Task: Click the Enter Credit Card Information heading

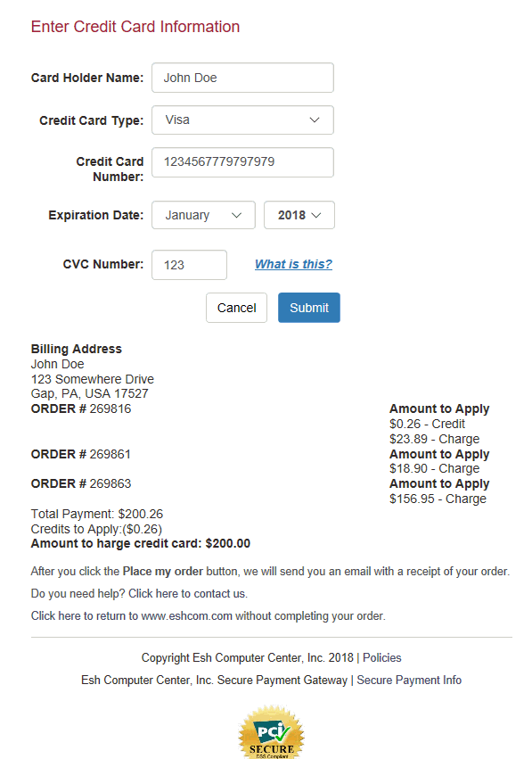Action: (x=135, y=27)
